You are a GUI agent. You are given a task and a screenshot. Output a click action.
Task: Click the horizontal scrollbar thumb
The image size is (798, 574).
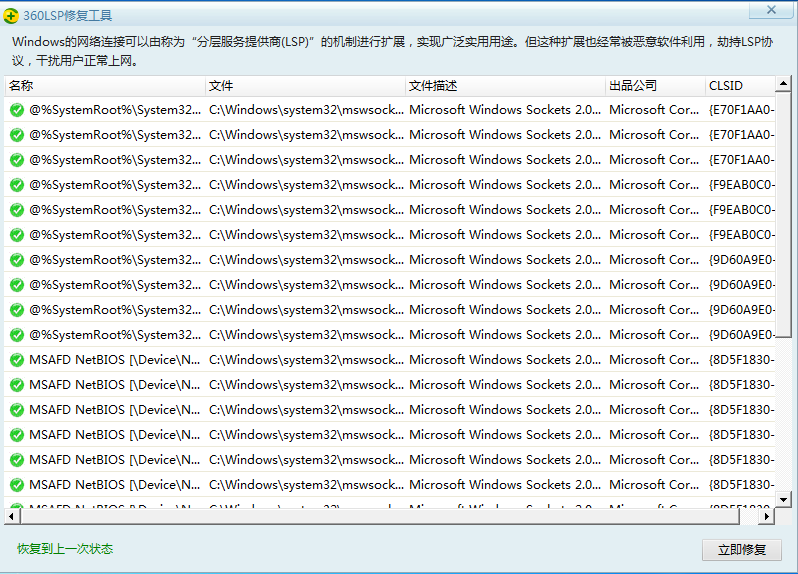tap(380, 516)
